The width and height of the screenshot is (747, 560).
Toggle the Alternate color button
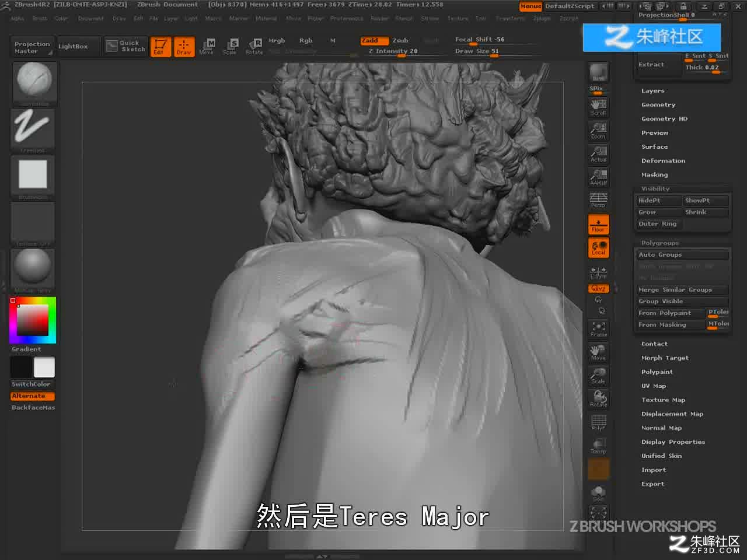[x=33, y=396]
